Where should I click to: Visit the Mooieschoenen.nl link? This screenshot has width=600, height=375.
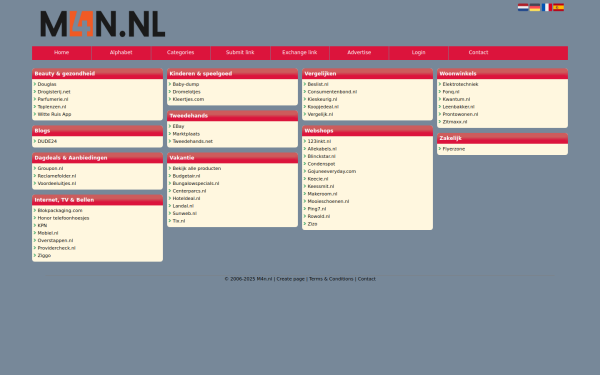(x=328, y=201)
